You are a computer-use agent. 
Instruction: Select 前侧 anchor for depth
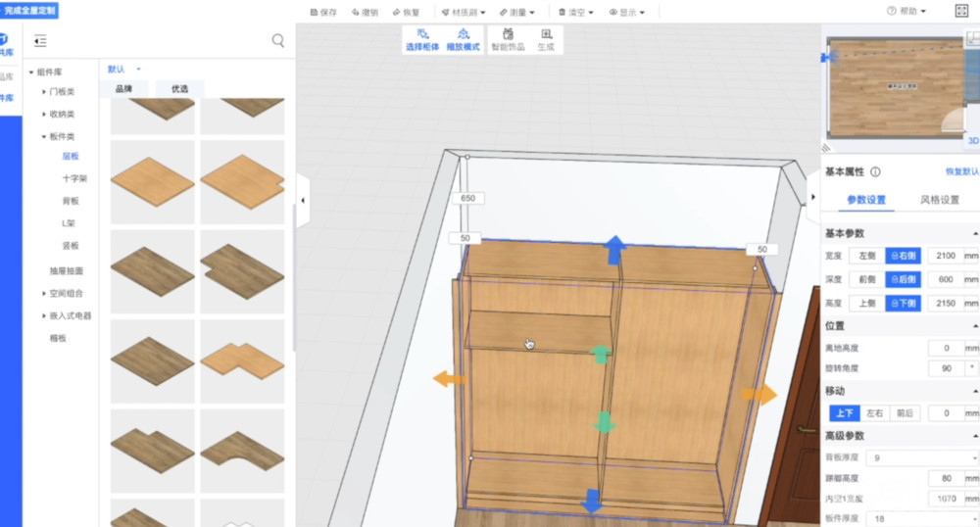pyautogui.click(x=866, y=279)
